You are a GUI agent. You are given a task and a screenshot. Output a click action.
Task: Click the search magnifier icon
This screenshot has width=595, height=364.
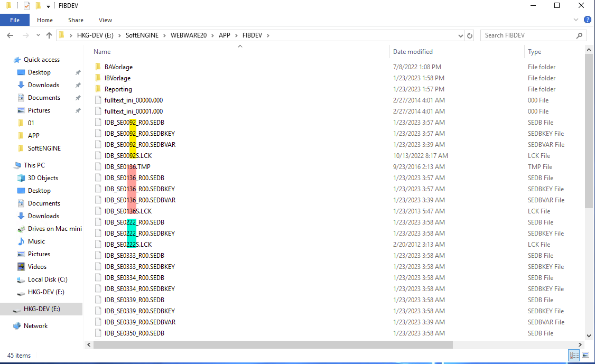580,35
